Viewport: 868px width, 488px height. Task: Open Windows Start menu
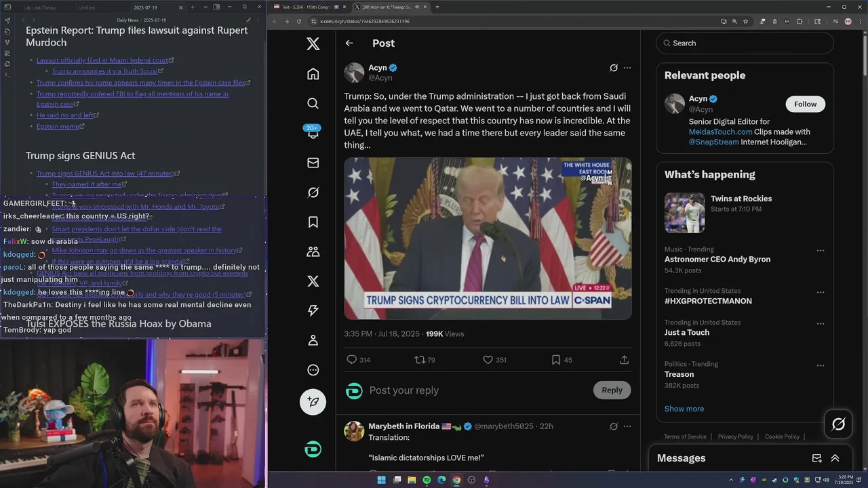381,480
